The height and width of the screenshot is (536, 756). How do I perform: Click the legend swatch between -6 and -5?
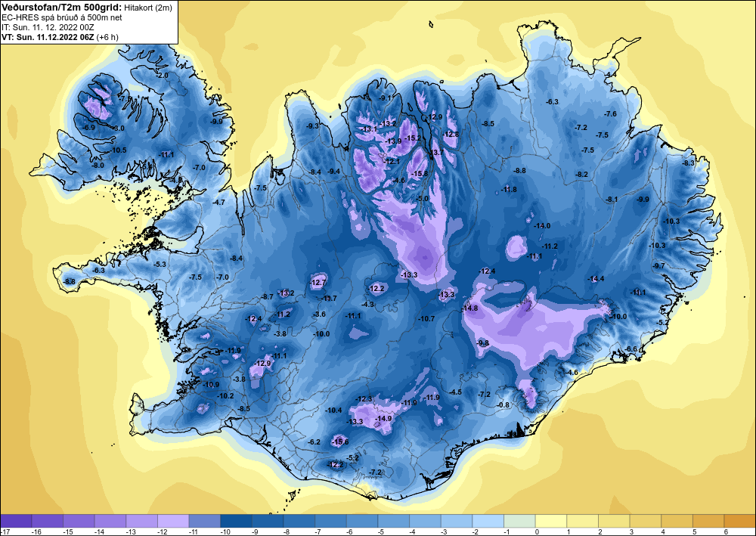coord(362,521)
